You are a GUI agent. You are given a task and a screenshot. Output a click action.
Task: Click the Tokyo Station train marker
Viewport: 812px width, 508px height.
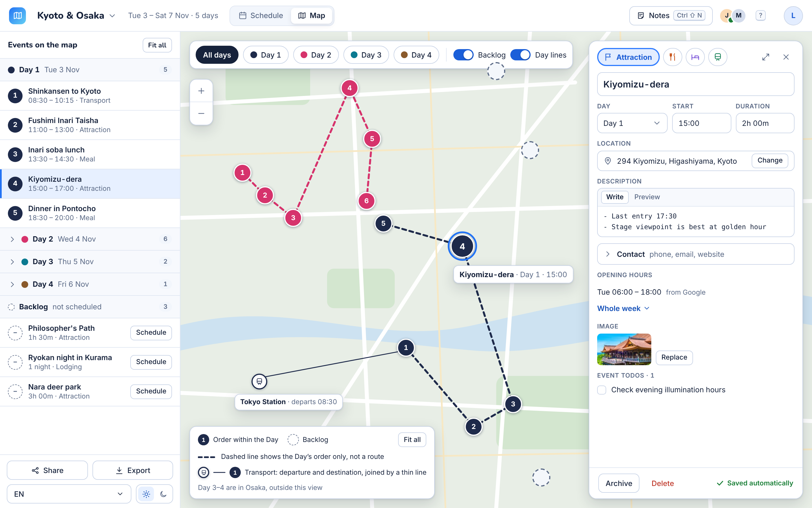click(259, 381)
